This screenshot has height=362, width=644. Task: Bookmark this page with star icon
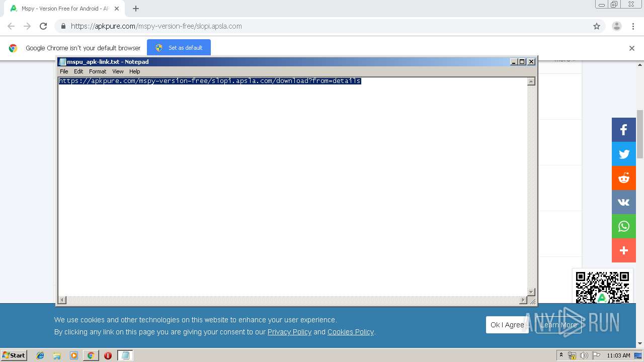[597, 26]
